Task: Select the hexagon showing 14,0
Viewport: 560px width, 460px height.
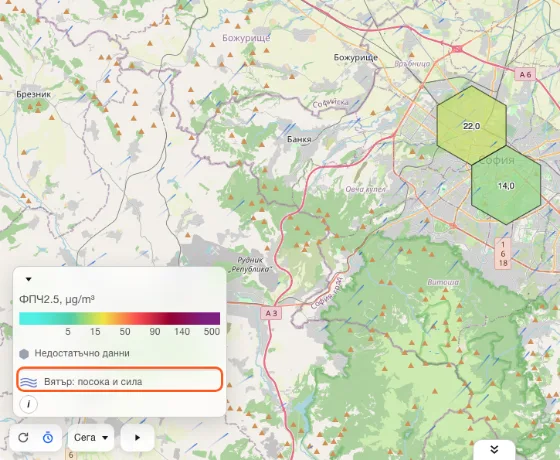Action: click(x=506, y=185)
